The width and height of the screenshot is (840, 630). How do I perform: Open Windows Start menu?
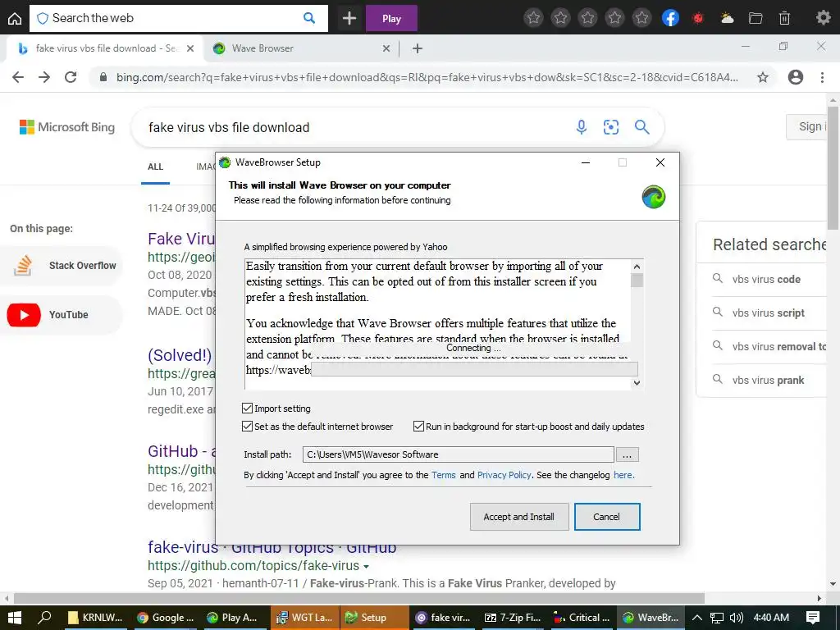[15, 618]
